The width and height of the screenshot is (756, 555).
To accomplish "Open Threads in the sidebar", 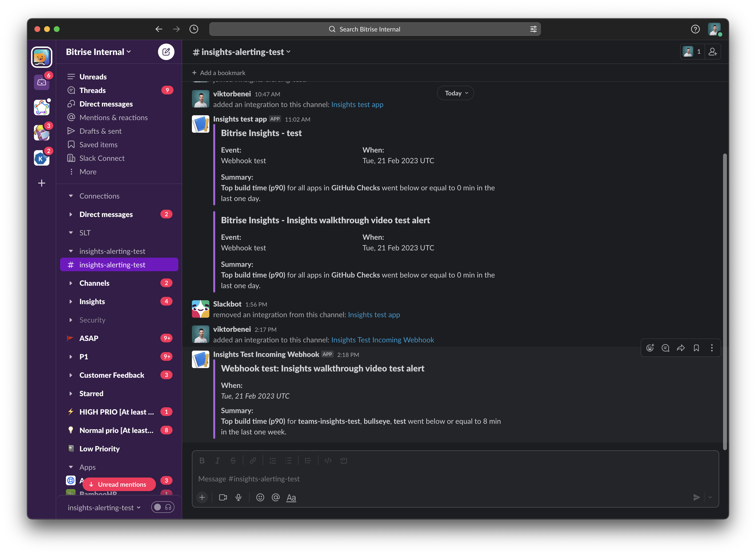I will (x=119, y=90).
